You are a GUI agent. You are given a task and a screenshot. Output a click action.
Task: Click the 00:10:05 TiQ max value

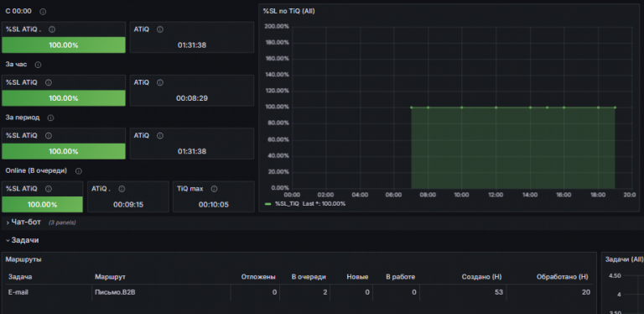[214, 205]
